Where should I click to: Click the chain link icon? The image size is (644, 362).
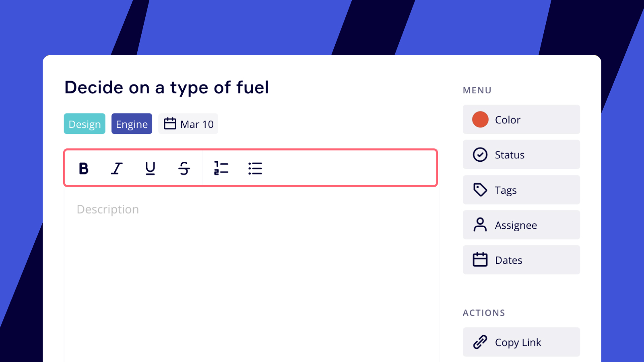[x=480, y=342]
